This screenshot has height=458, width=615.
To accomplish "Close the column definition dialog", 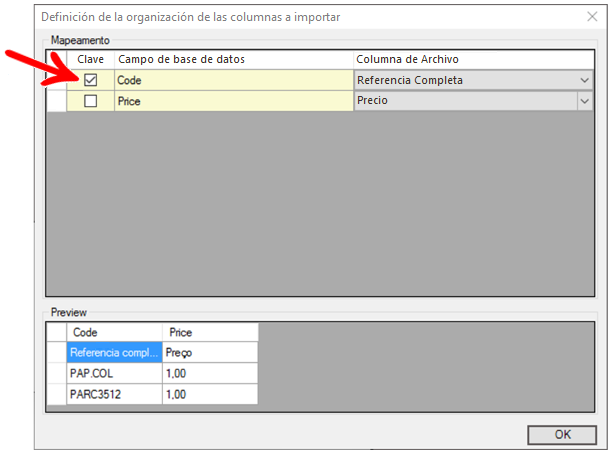I will coord(592,16).
